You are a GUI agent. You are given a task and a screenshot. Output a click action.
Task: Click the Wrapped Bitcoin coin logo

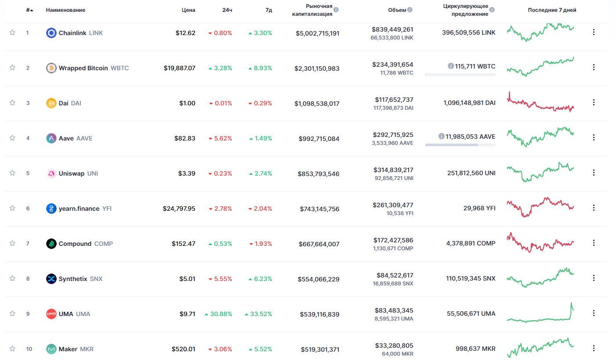(x=51, y=68)
